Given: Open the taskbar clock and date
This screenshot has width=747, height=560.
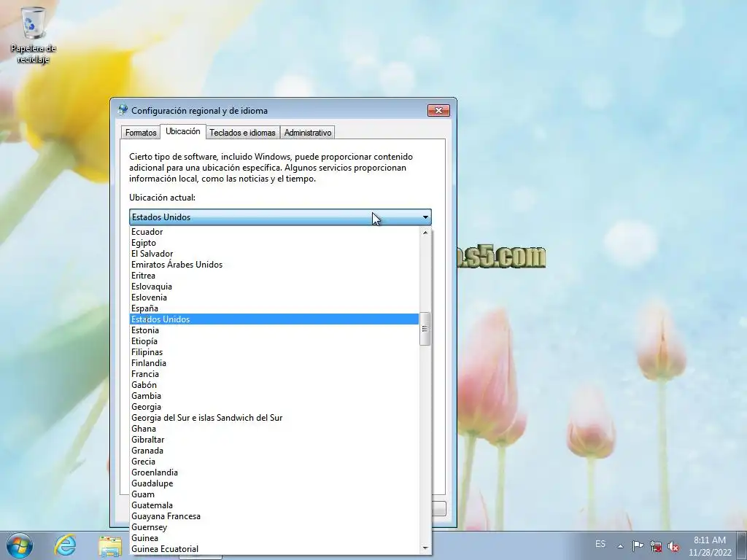Looking at the screenshot, I should pyautogui.click(x=709, y=545).
